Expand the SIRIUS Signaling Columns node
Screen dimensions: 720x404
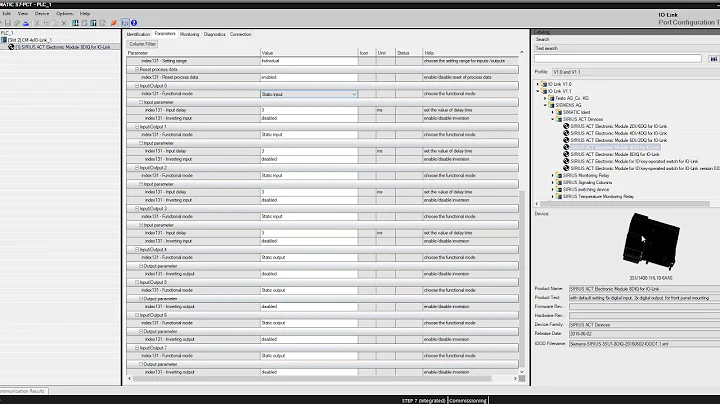tap(553, 182)
